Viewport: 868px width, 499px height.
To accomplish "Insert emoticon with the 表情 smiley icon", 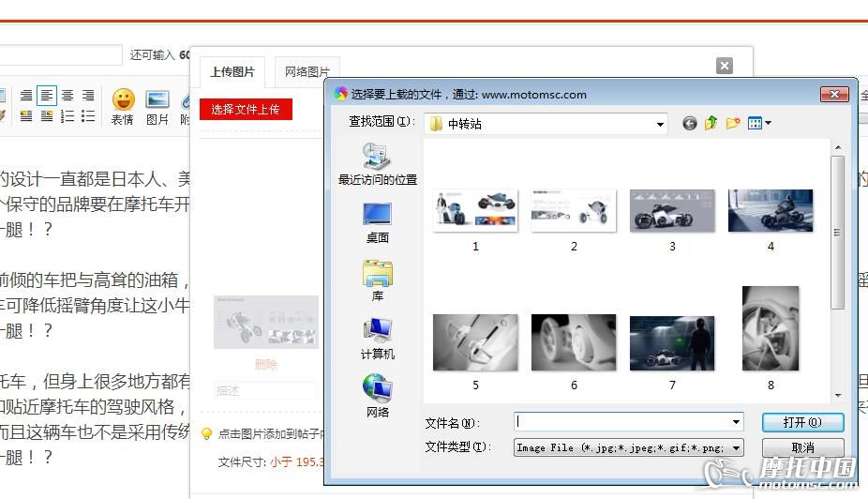I will 123,106.
